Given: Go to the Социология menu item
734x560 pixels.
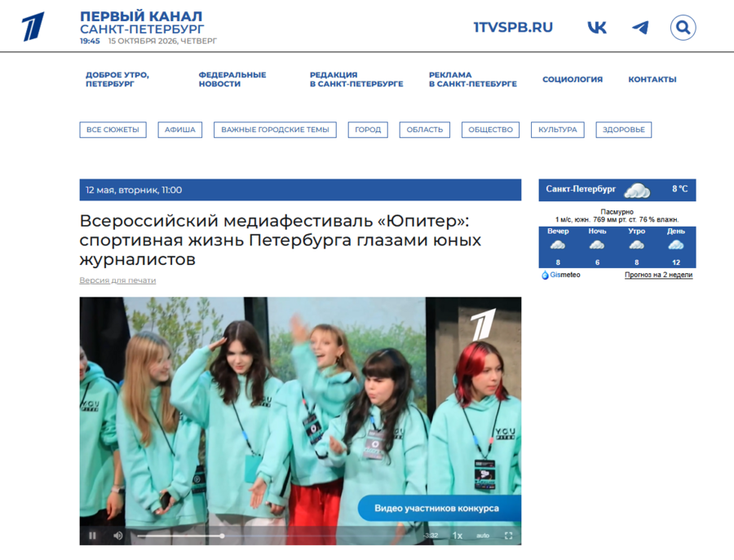Looking at the screenshot, I should pos(573,80).
